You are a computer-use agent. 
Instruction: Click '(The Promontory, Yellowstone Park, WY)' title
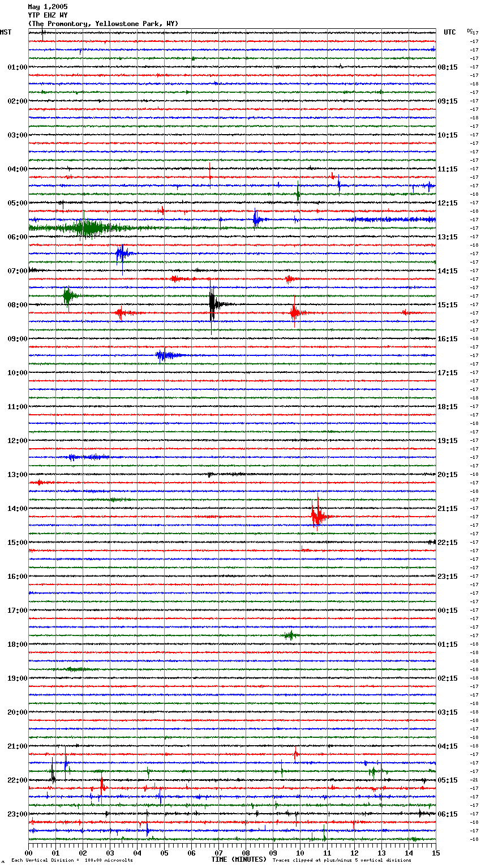pyautogui.click(x=103, y=24)
